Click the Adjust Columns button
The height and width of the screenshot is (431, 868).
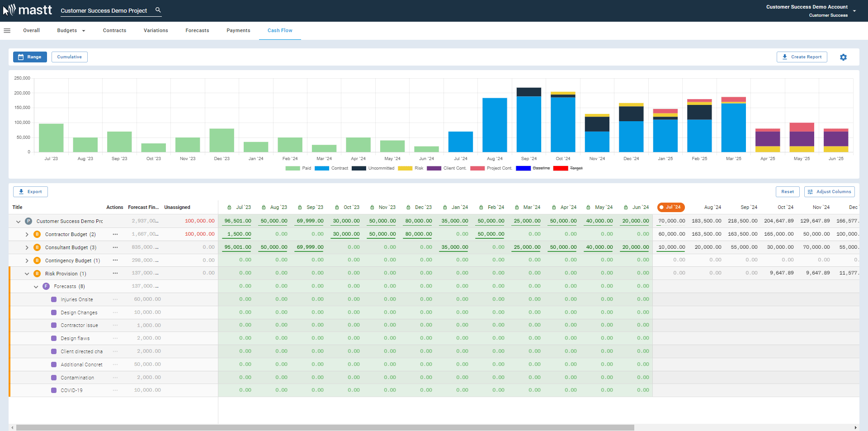pyautogui.click(x=829, y=192)
